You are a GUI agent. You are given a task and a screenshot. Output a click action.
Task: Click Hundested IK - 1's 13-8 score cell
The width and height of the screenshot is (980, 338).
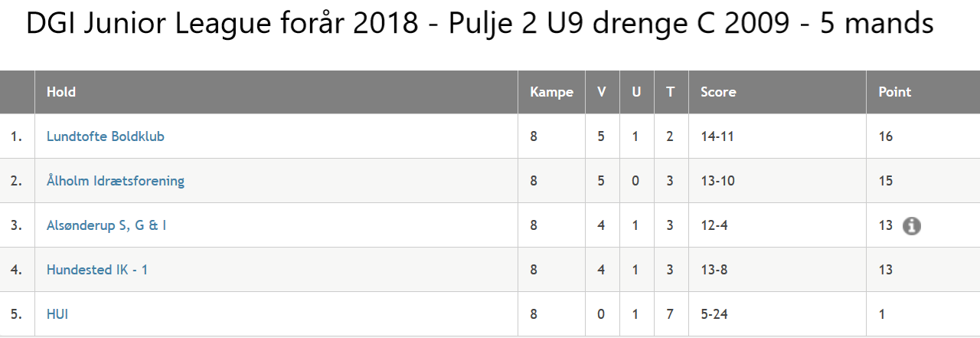pos(714,270)
